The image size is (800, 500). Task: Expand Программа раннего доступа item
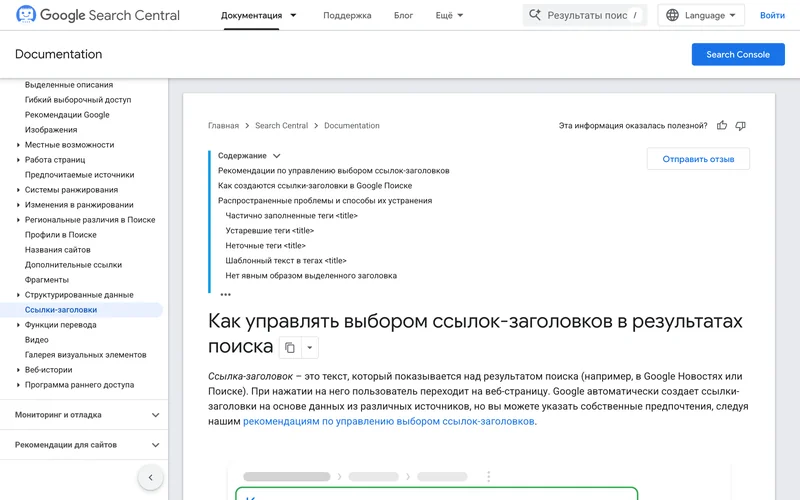tap(18, 385)
